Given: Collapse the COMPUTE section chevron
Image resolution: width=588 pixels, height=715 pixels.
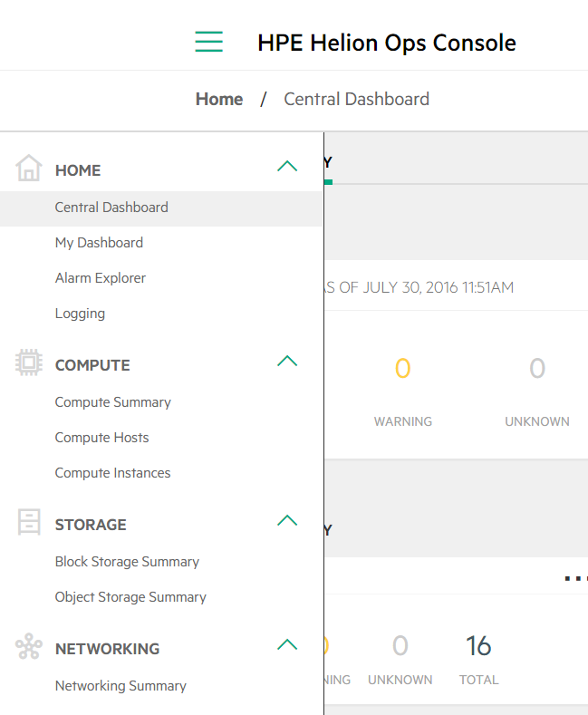Looking at the screenshot, I should coord(287,362).
